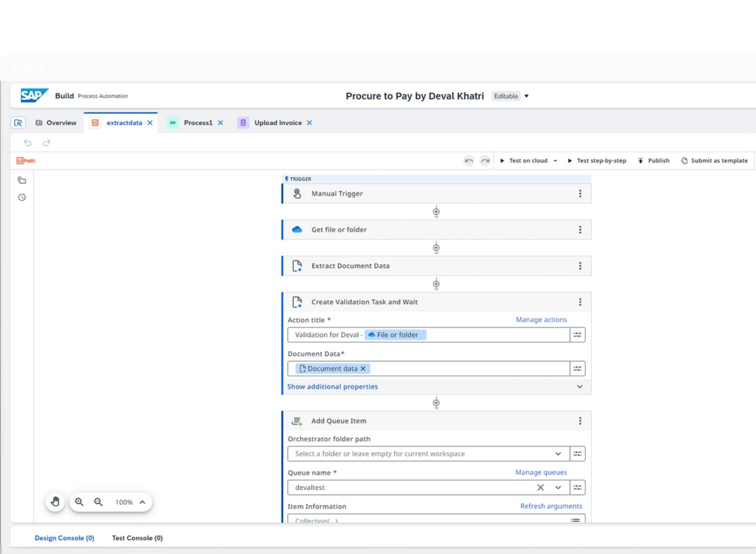Zoom in on the workflow canvas
The image size is (756, 554).
point(79,502)
